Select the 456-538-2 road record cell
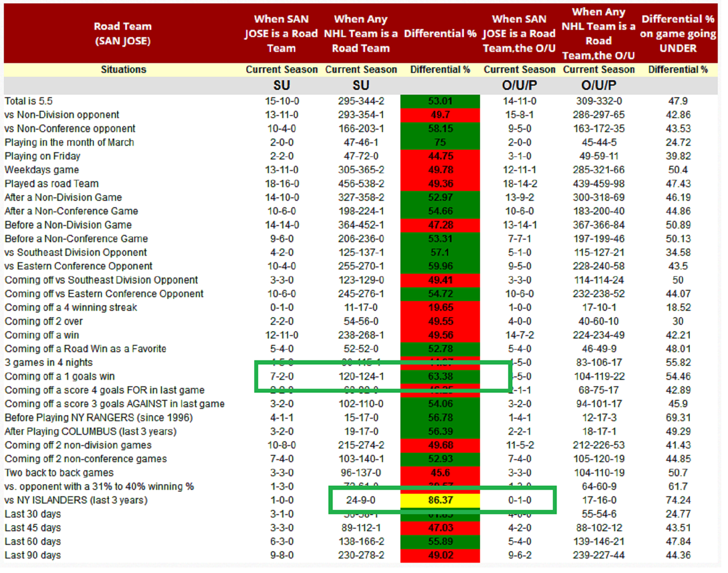The height and width of the screenshot is (573, 728). click(361, 184)
